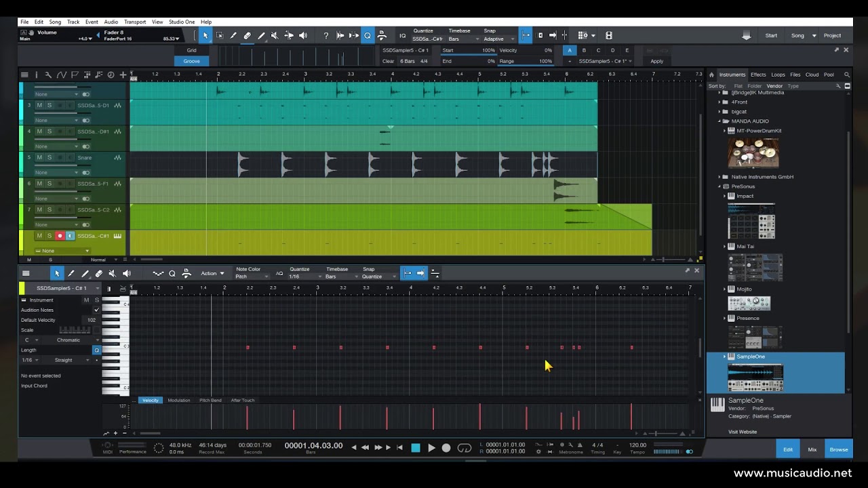Click the AQ auto quantize button in editor
Image resolution: width=868 pixels, height=488 pixels.
(279, 273)
